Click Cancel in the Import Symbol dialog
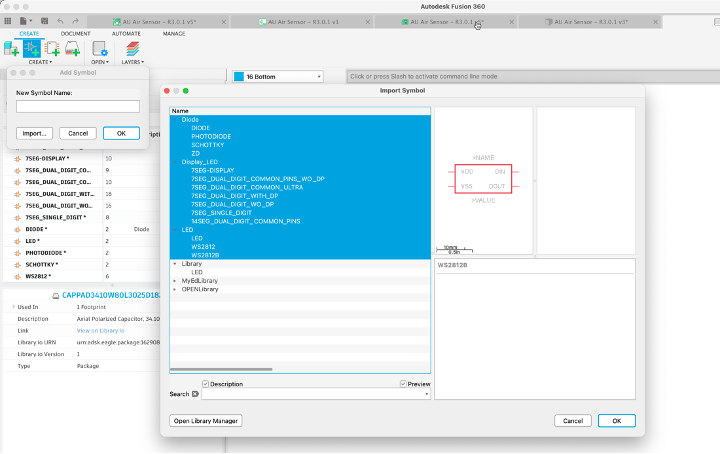 (573, 420)
